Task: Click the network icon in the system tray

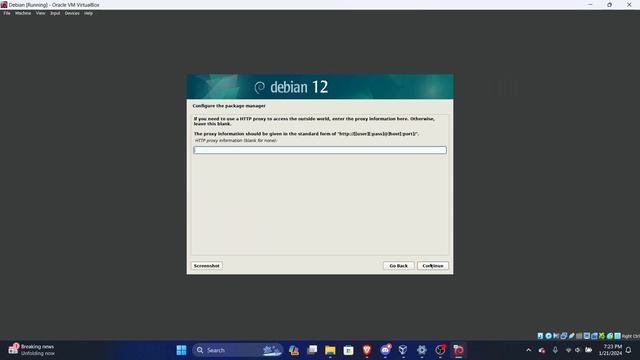Action: click(568, 350)
